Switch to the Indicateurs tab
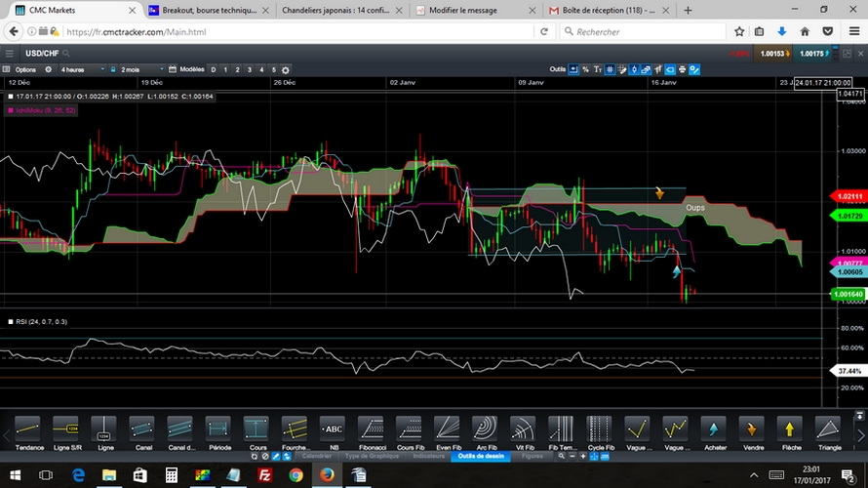The width and height of the screenshot is (868, 488). 427,456
